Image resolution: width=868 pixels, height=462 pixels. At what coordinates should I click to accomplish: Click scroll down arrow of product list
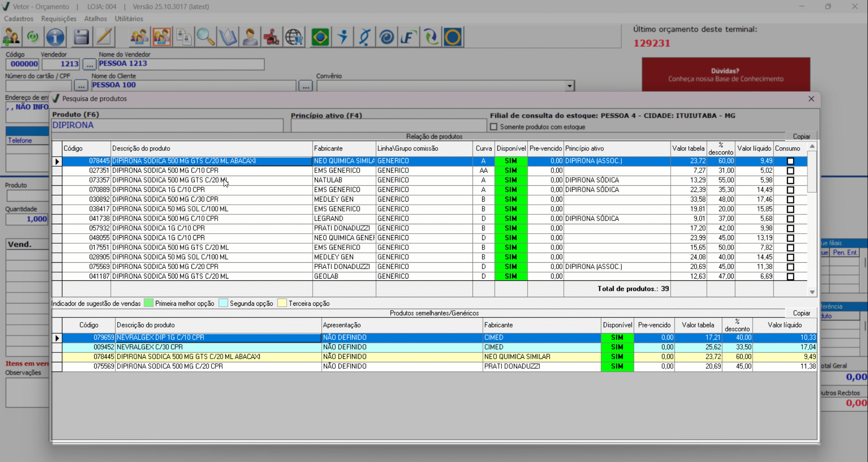pyautogui.click(x=812, y=292)
